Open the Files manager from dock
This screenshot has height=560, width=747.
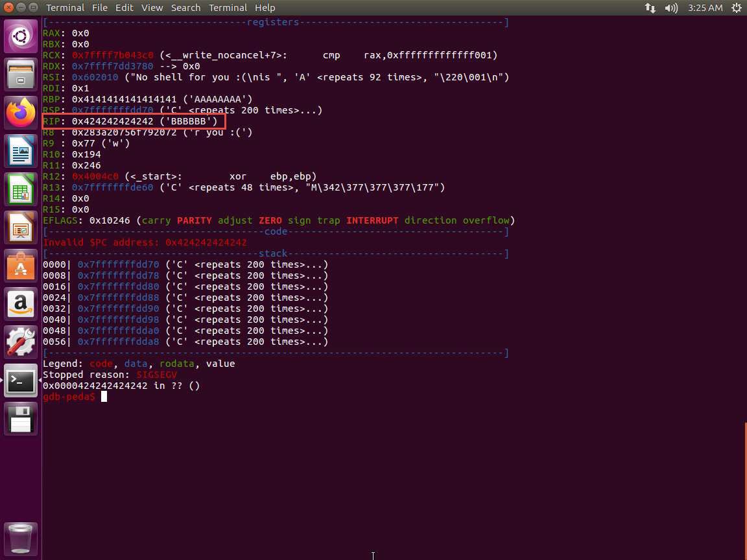point(21,75)
